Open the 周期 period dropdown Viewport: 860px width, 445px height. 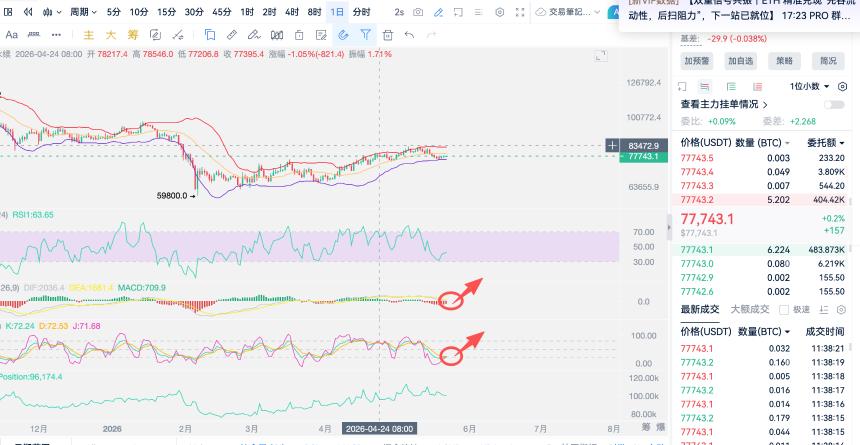coord(83,12)
